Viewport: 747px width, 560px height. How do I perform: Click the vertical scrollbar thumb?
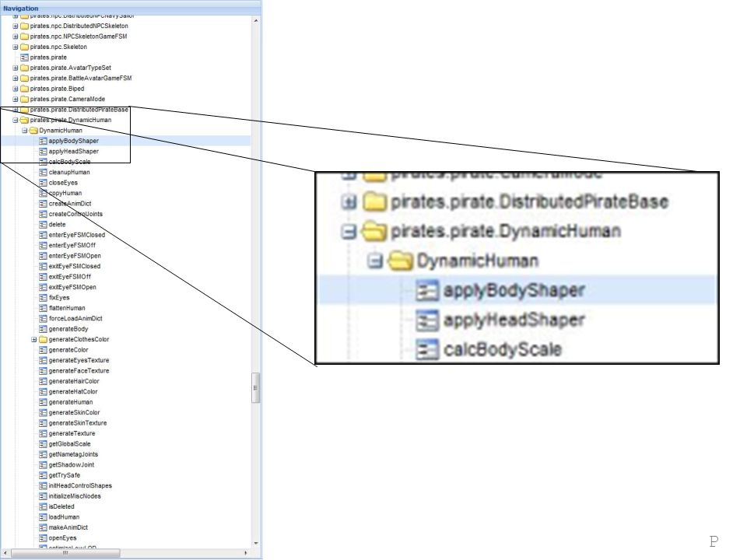point(256,388)
